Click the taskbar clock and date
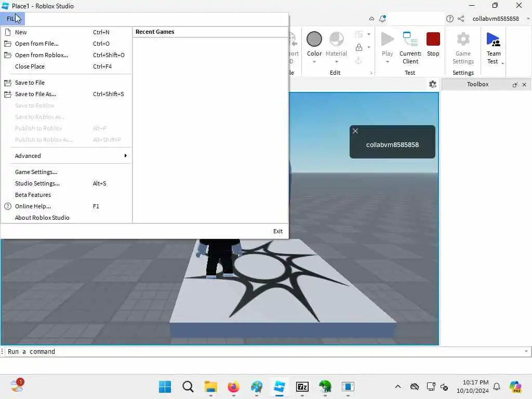 pyautogui.click(x=472, y=387)
